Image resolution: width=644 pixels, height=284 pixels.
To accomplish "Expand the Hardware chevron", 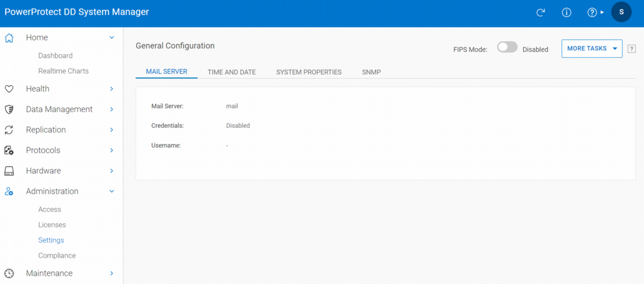I will [x=112, y=171].
